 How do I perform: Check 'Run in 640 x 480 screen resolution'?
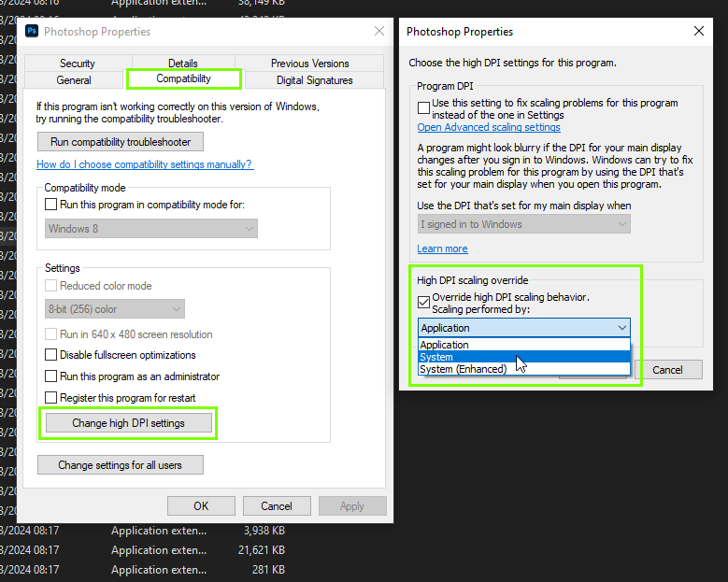tap(51, 334)
